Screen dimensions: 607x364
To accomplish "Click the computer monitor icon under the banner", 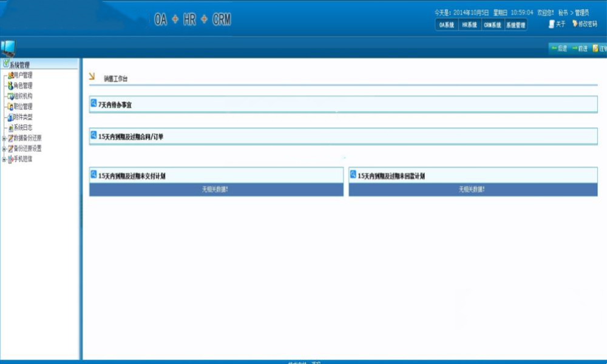I will pyautogui.click(x=8, y=49).
